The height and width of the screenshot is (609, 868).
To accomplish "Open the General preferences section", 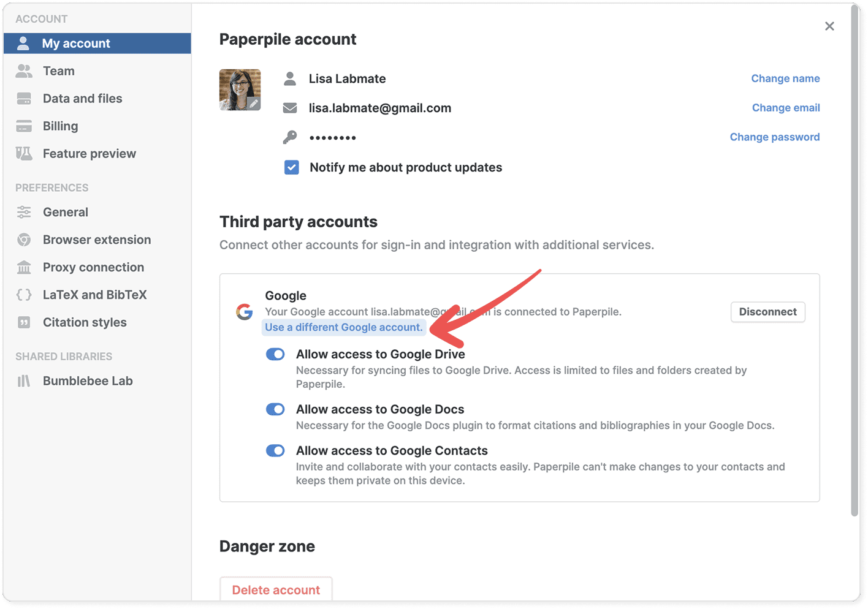I will click(x=66, y=212).
